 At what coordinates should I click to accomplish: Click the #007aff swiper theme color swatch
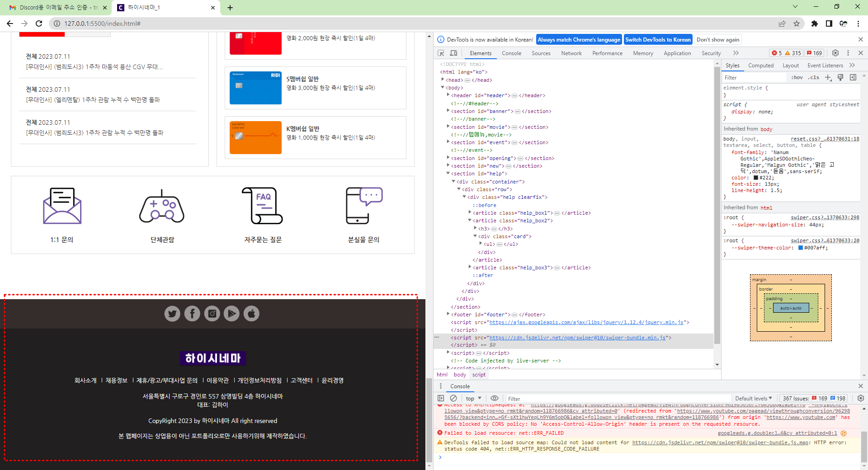(801, 248)
